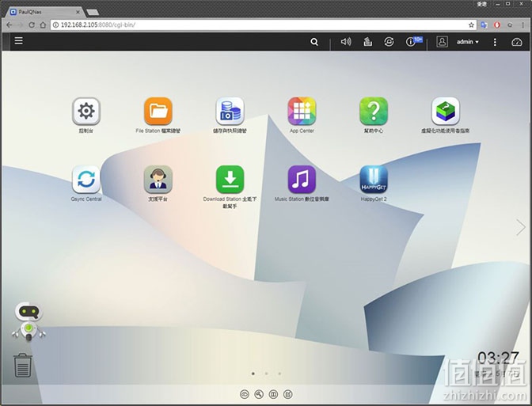Screen dimensions: 532x406
Task: Click the Qboost robot assistant
Action: (x=28, y=321)
